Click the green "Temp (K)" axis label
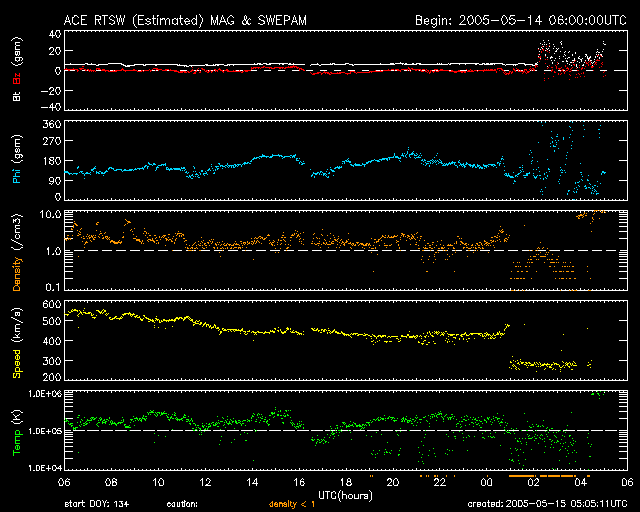Viewport: 640px width, 512px height. pos(17,433)
